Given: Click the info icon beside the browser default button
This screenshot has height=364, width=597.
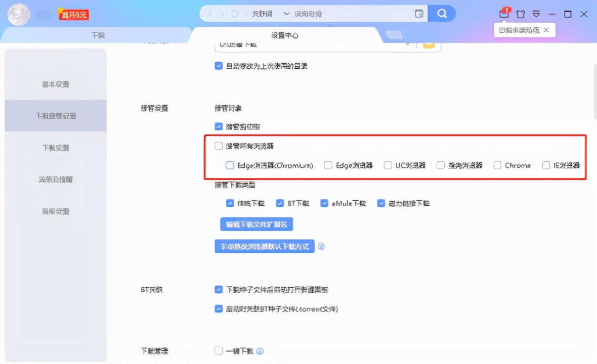Looking at the screenshot, I should point(321,246).
